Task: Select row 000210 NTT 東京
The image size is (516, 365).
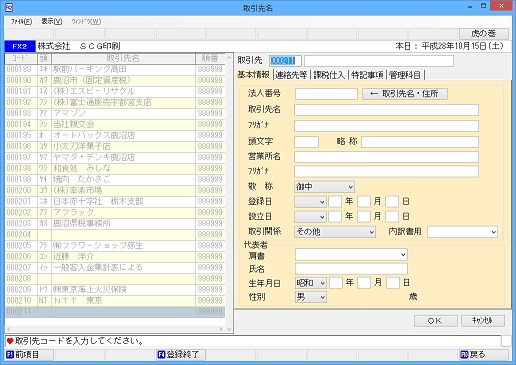Action: 115,300
